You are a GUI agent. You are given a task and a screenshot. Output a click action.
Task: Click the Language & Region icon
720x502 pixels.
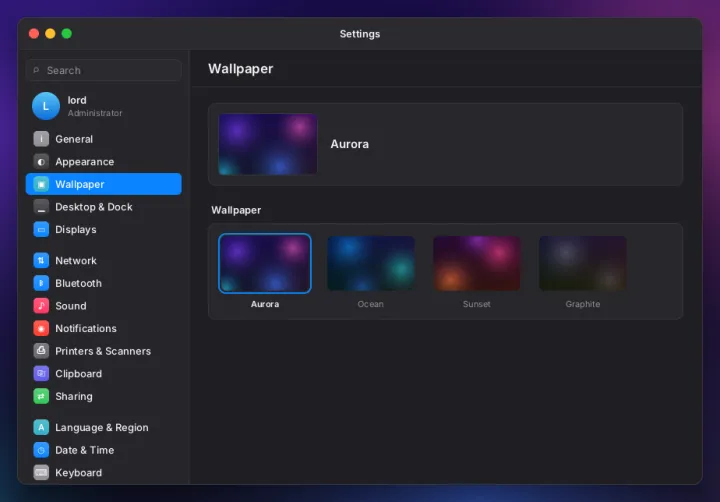point(41,427)
